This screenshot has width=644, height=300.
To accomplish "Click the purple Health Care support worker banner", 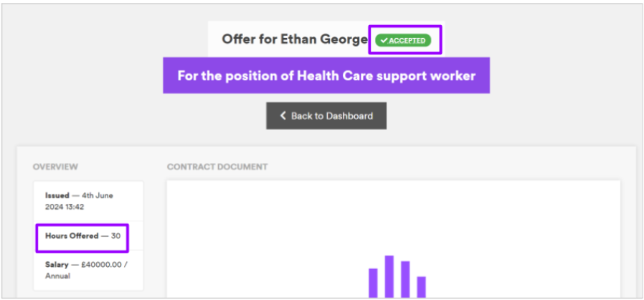I will pos(326,75).
